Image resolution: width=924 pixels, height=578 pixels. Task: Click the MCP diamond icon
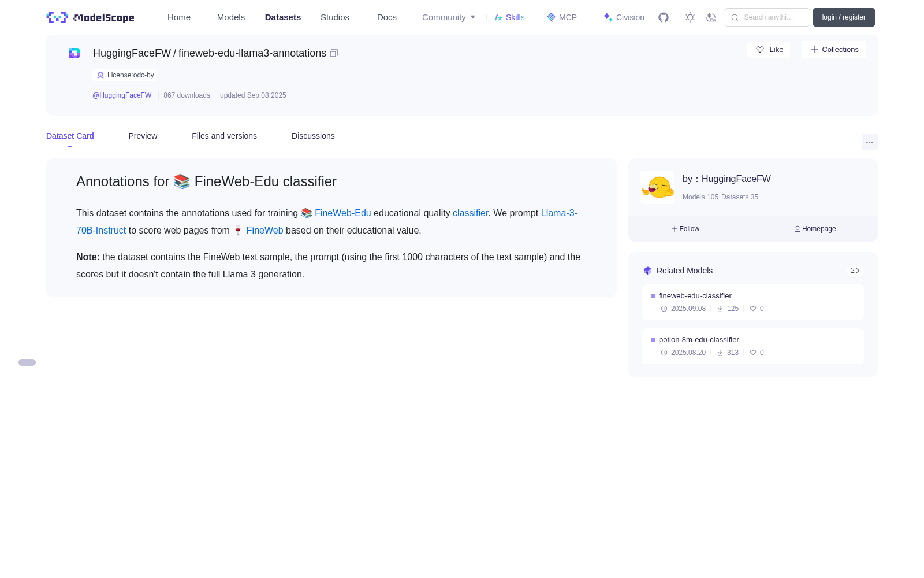pos(551,17)
